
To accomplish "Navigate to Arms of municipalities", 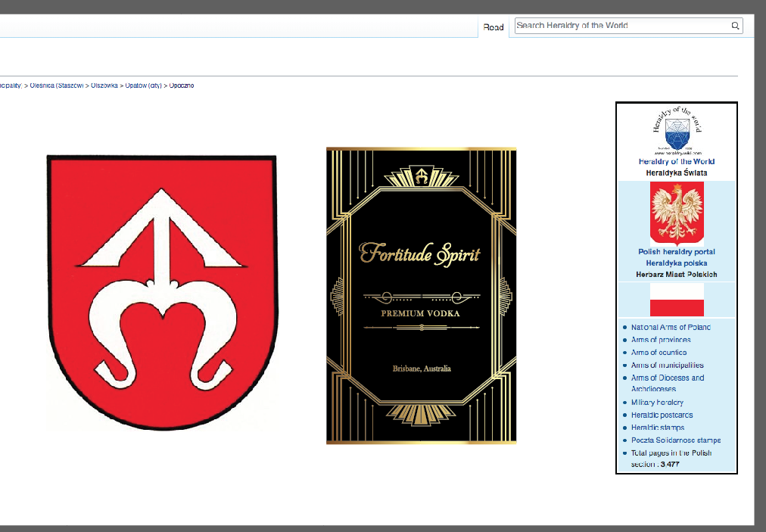I will [667, 365].
